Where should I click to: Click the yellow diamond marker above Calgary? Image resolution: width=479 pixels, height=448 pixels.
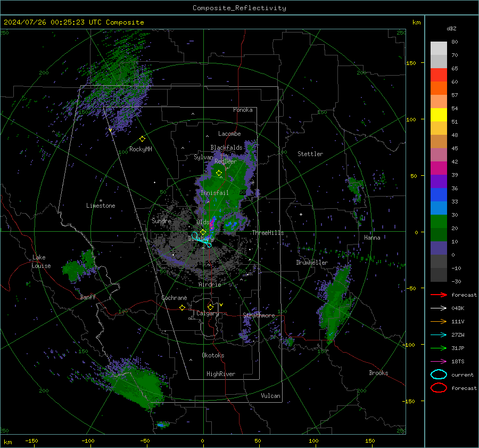210,307
